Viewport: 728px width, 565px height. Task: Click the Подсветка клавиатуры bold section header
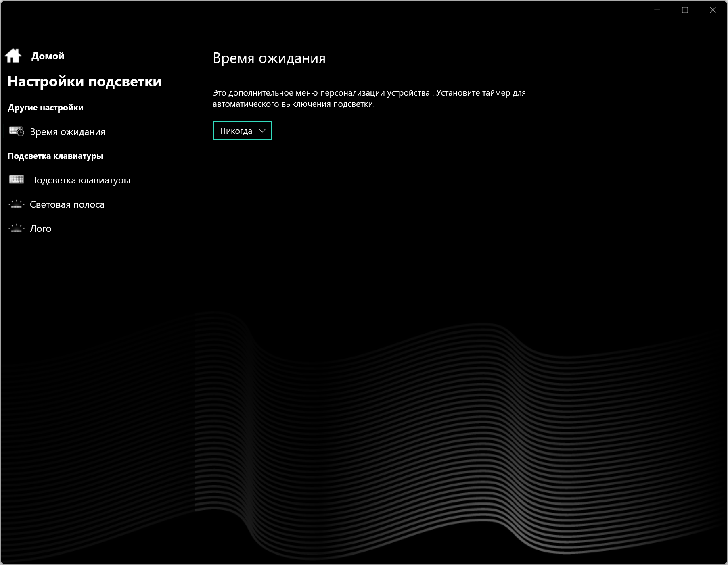pos(55,156)
